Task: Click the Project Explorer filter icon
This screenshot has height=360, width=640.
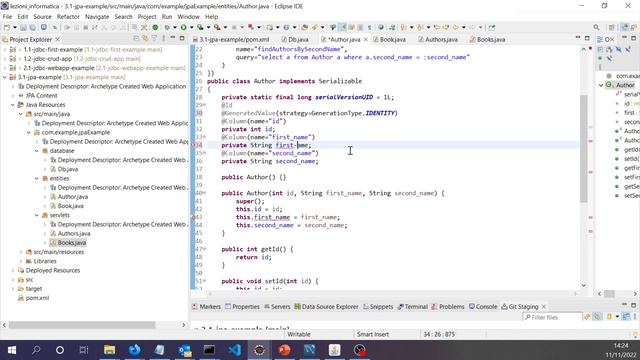Action: click(x=154, y=38)
